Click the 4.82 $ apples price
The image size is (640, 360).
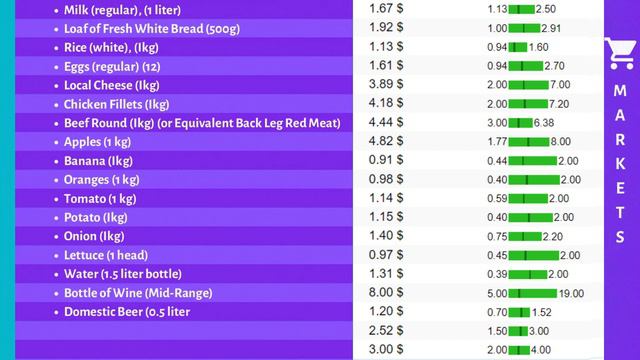[x=386, y=140]
